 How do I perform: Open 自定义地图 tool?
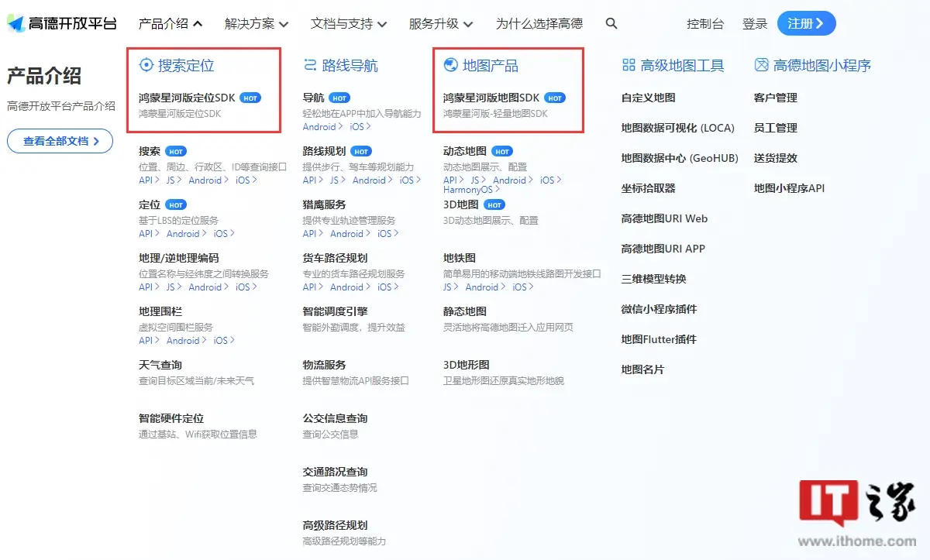649,98
